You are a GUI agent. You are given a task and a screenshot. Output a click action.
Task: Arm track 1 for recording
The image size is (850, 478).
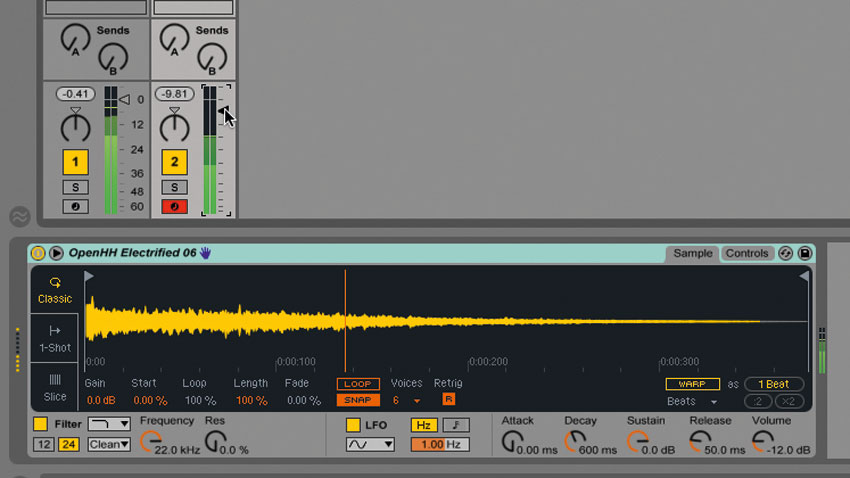point(75,206)
